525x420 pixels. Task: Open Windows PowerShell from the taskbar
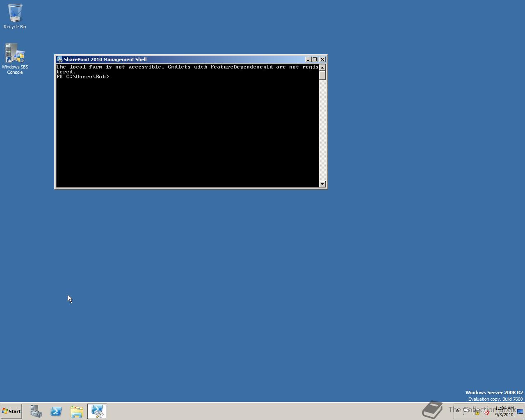[56, 411]
